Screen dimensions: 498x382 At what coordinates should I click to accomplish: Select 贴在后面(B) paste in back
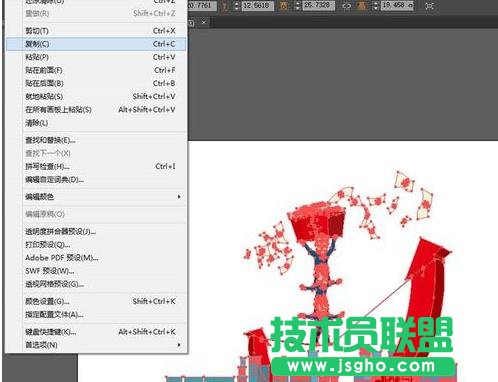pyautogui.click(x=96, y=83)
